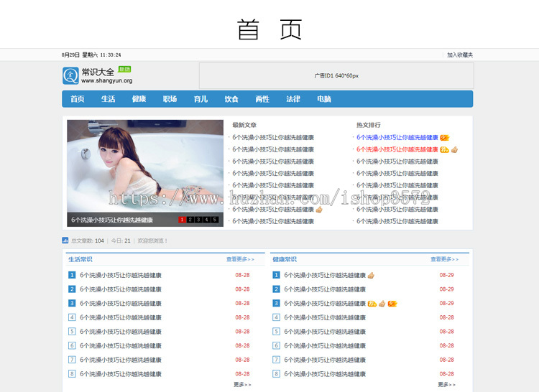Click 查看更多 in 生活常识 header

click(x=240, y=259)
